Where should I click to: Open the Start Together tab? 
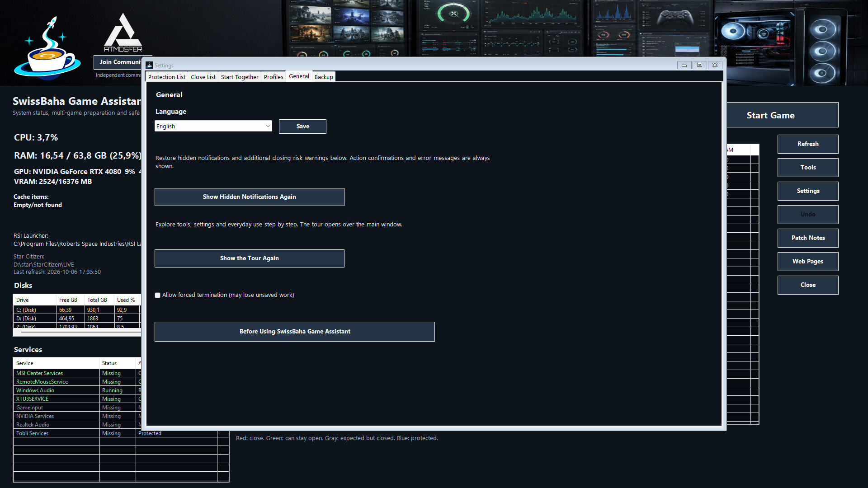coord(240,77)
